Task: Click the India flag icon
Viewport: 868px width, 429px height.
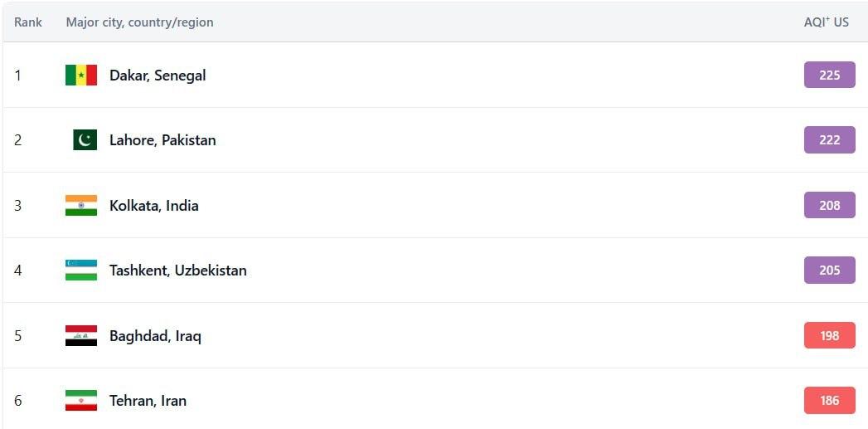Action: pos(80,205)
